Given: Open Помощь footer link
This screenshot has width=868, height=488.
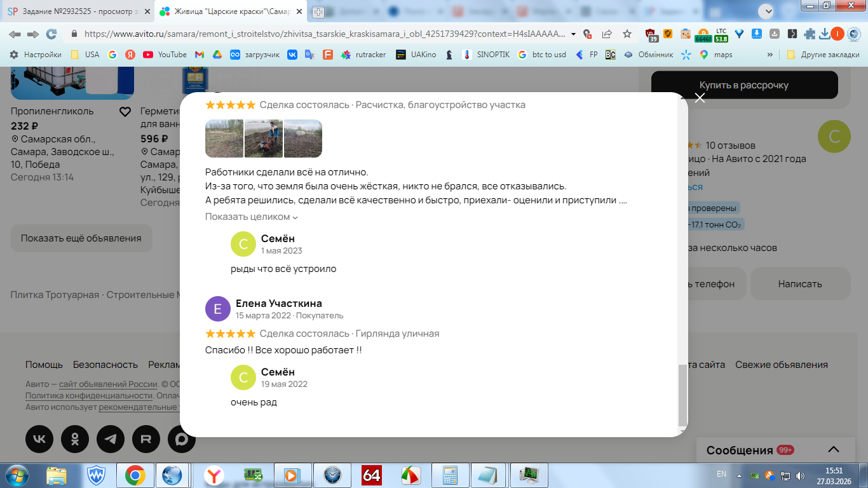Looking at the screenshot, I should point(44,365).
